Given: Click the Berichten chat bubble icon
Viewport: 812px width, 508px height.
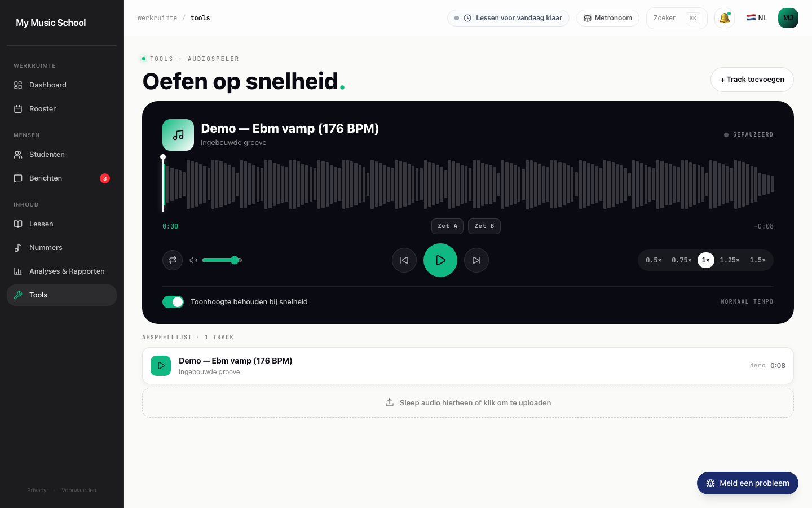Looking at the screenshot, I should (x=18, y=178).
